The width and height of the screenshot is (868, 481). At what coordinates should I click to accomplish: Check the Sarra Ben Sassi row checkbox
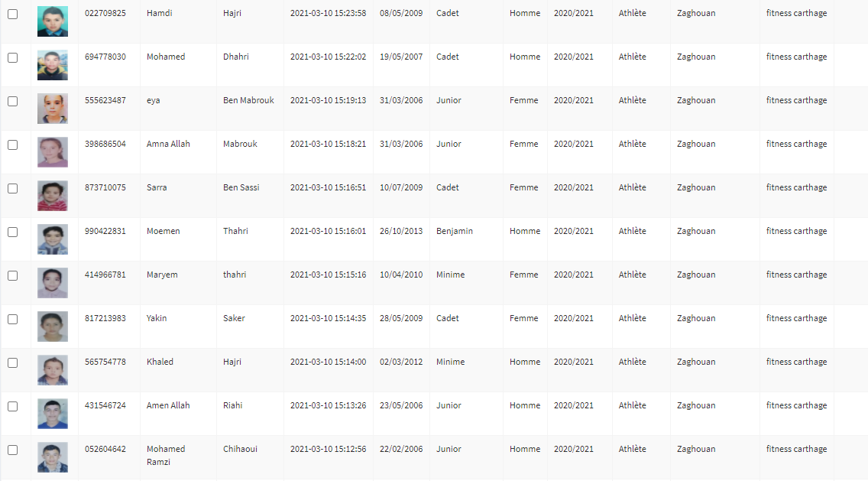click(x=12, y=188)
